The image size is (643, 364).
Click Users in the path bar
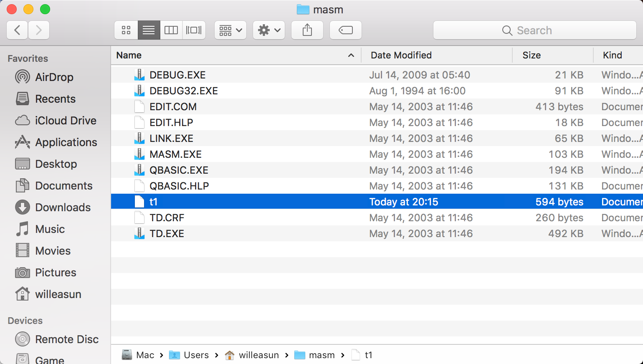[x=189, y=355]
